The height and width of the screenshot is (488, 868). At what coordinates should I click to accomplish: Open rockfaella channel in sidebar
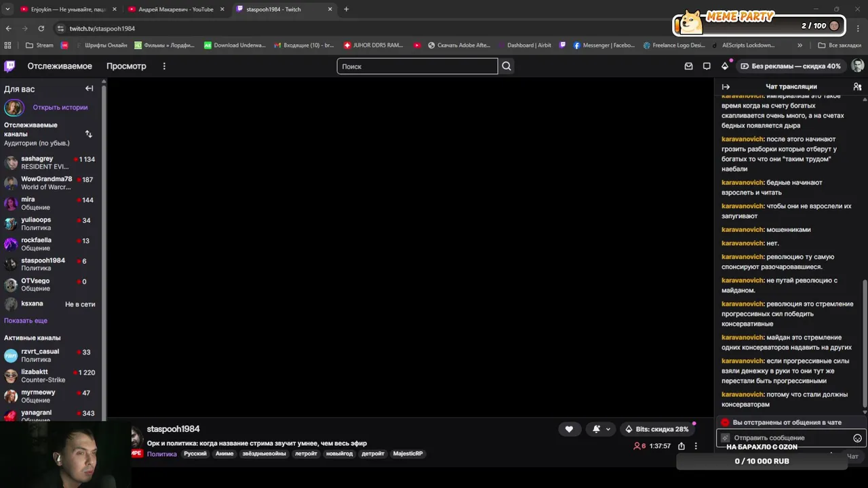tap(51, 244)
